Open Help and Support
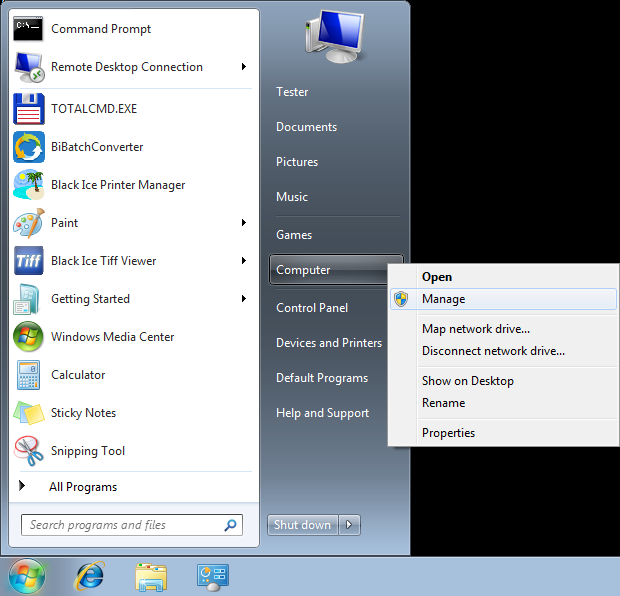This screenshot has height=596, width=620. (322, 413)
